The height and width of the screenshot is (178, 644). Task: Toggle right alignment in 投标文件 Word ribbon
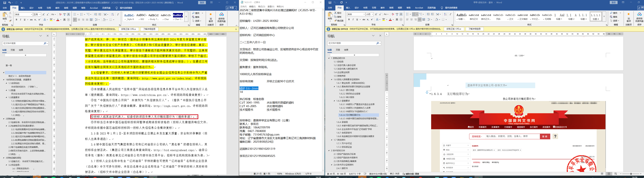pos(416,19)
